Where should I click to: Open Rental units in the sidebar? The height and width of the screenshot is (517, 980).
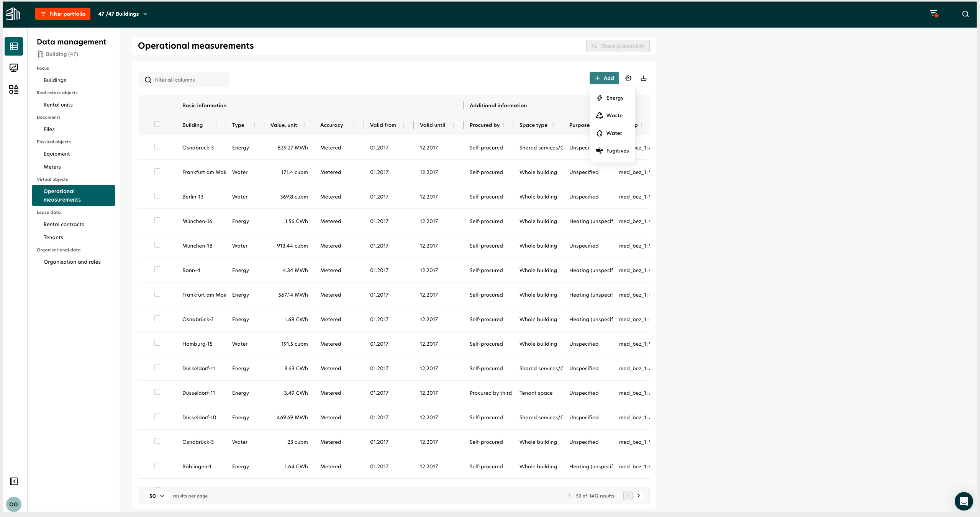coord(58,105)
